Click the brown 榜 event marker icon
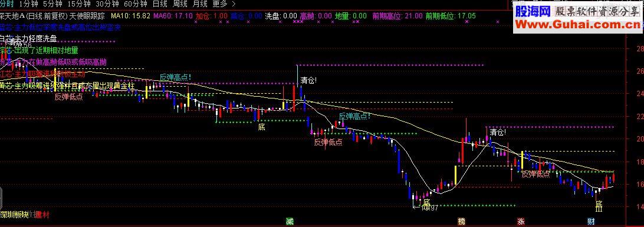Screen dimensions: 644x227 coord(462,222)
